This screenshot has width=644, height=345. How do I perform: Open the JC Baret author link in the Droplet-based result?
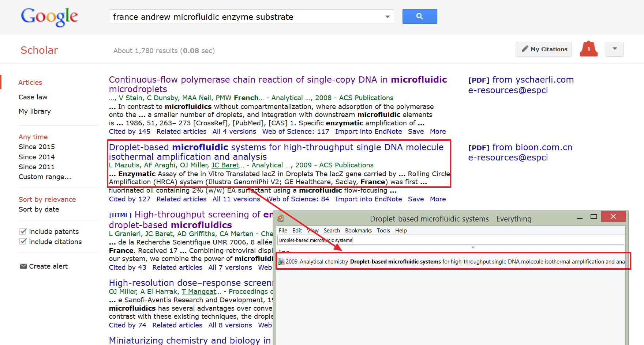point(225,165)
